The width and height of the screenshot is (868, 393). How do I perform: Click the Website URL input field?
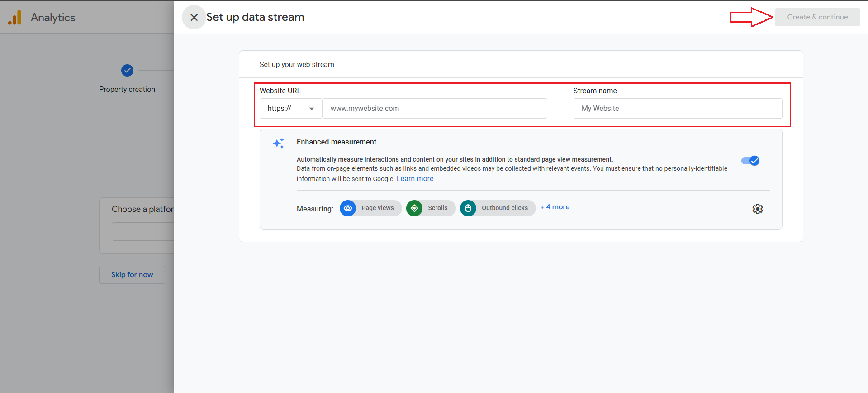coord(434,109)
